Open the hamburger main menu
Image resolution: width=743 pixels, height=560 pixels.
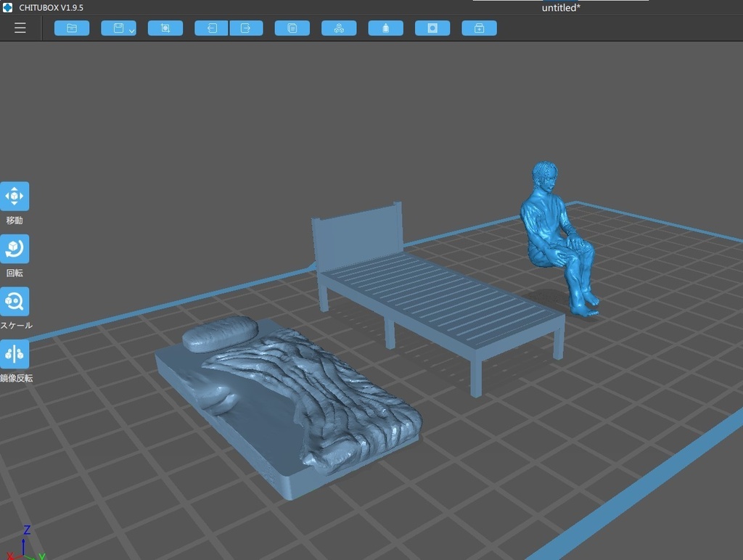click(x=20, y=28)
